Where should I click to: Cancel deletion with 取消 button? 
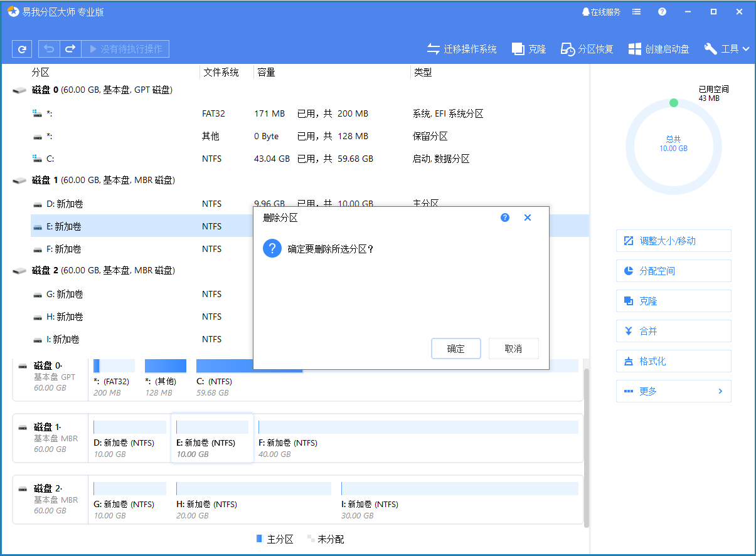[x=513, y=349]
